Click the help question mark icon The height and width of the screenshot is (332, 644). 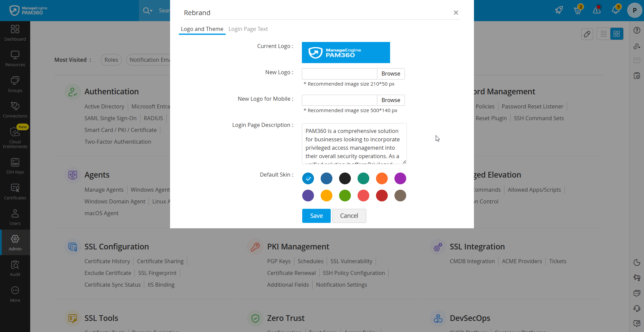(637, 30)
